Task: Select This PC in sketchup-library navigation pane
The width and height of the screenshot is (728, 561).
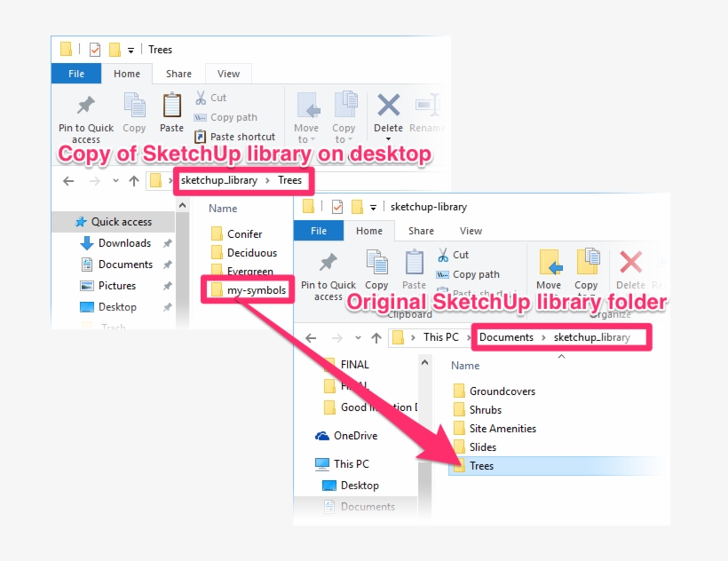Action: pos(342,464)
